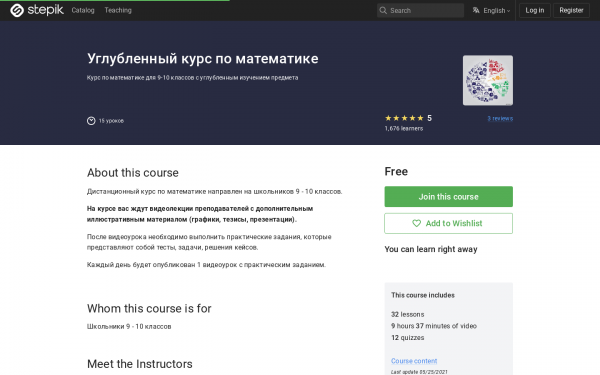Click the course title Углубленный курс по математике

(202, 59)
